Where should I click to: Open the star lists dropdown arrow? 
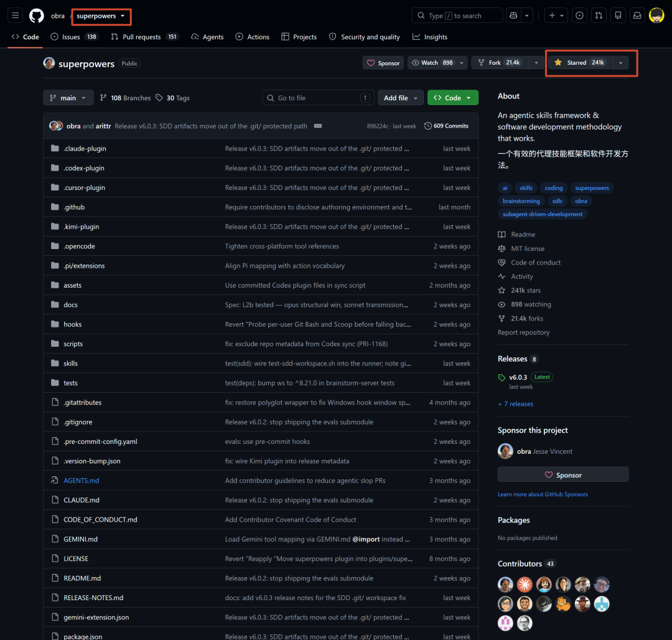coord(620,63)
